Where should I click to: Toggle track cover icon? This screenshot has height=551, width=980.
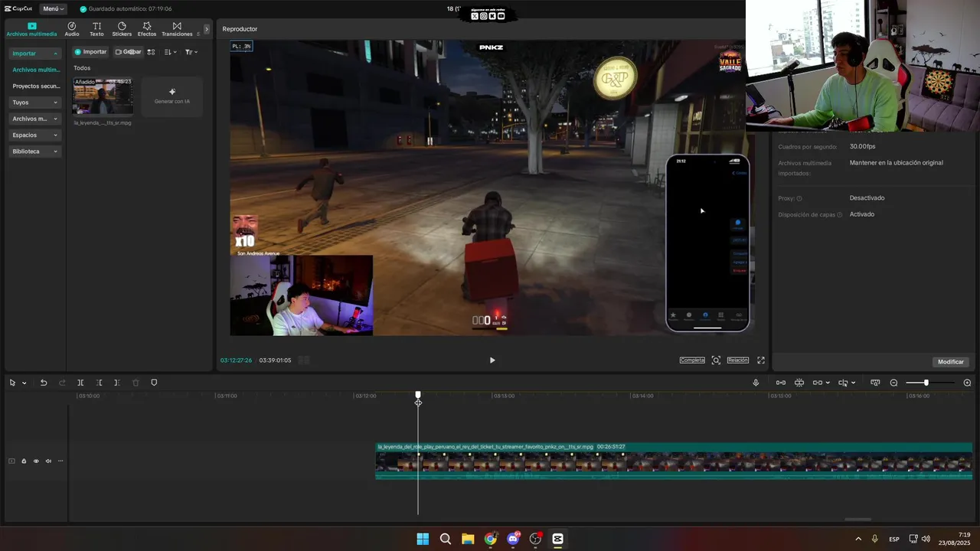[11, 461]
